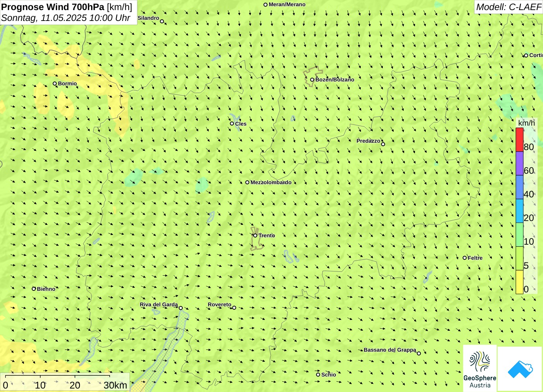This screenshot has height=392, width=543.
Task: Click the red 80 km/h legend swatch
Action: click(x=519, y=140)
